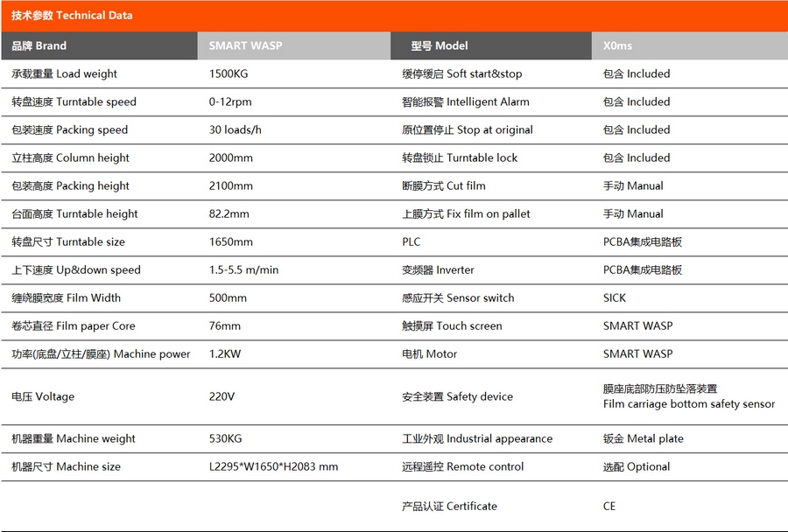The height and width of the screenshot is (532, 788).
Task: Click the orange Technical Data header bar
Action: pyautogui.click(x=394, y=16)
